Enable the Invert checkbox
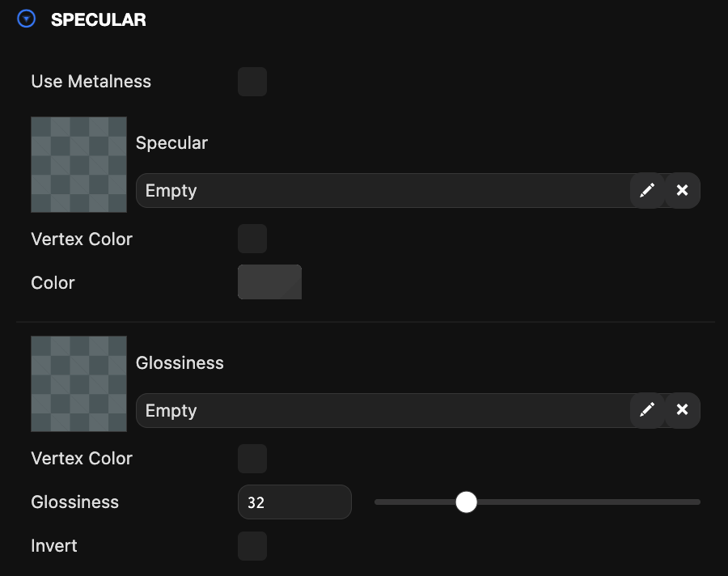Viewport: 728px width, 576px height. tap(252, 546)
